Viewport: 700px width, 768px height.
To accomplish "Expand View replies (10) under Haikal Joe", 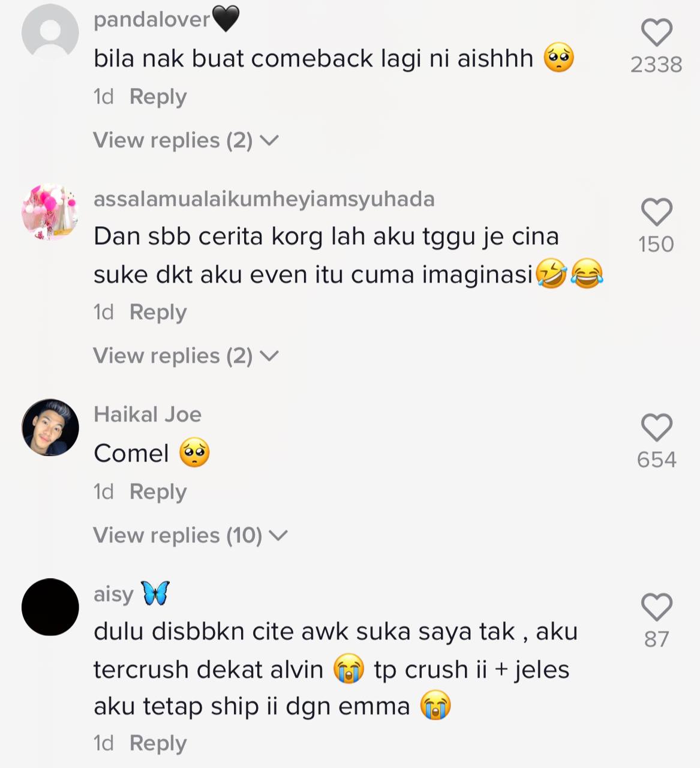I will [191, 535].
